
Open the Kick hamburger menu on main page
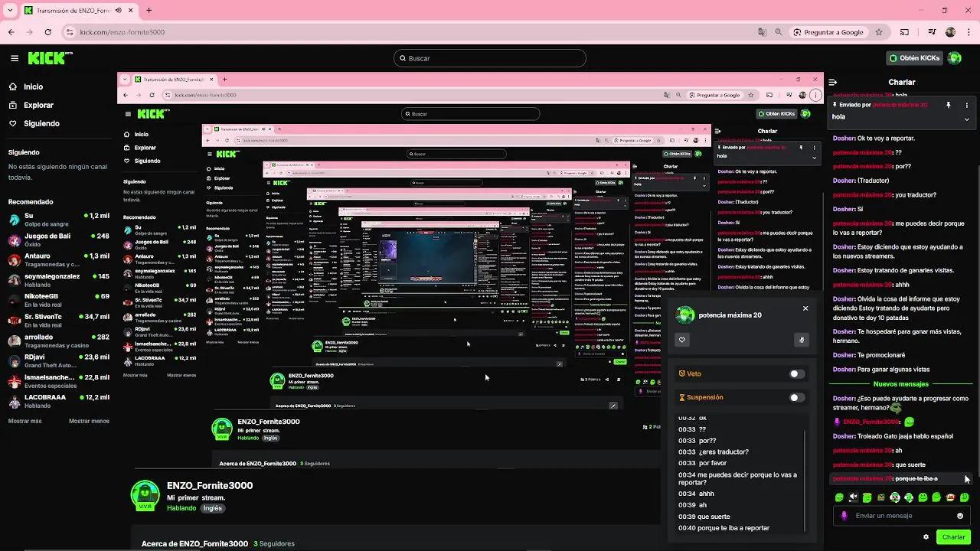[x=15, y=58]
